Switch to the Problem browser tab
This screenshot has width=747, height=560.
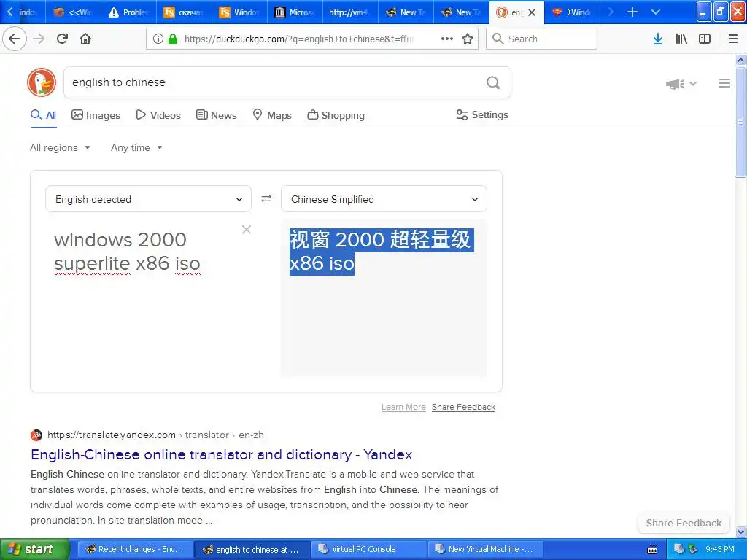click(128, 12)
